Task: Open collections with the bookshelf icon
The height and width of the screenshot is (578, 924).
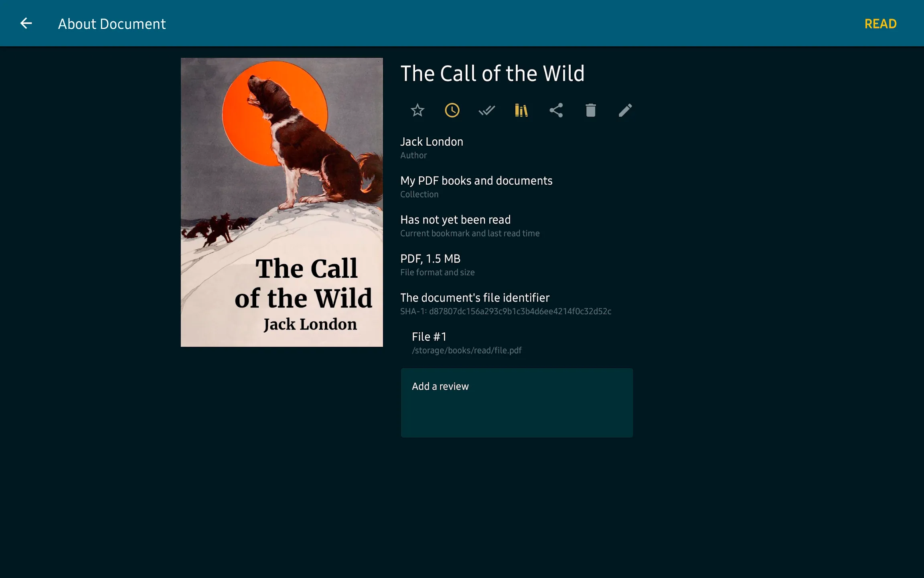Action: (x=521, y=110)
